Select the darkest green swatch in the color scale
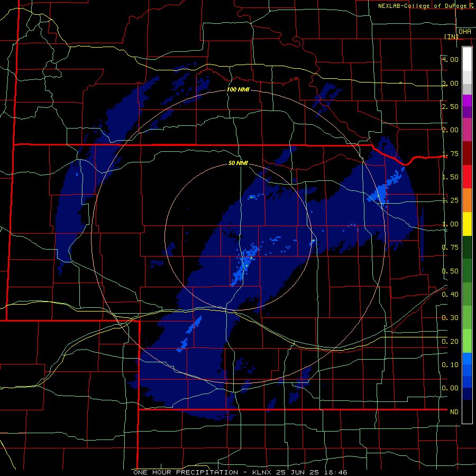Viewport: 476px width, 476px height. pos(467,247)
